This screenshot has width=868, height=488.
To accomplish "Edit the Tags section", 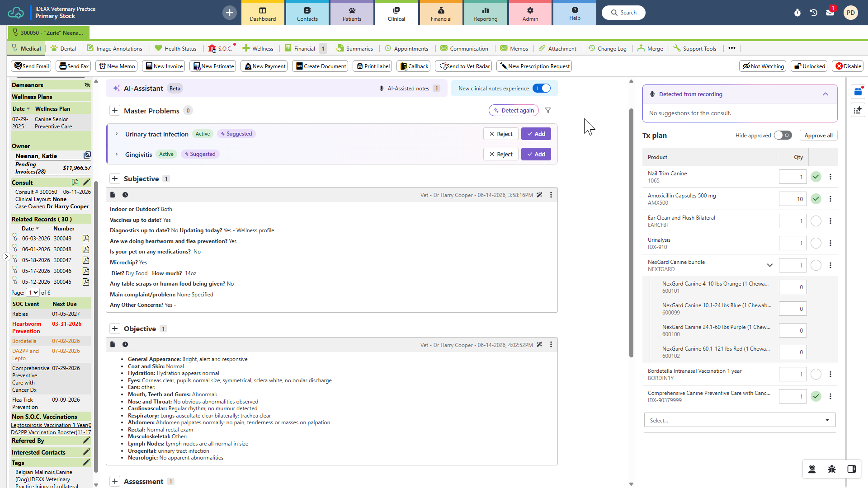I will 86,463.
